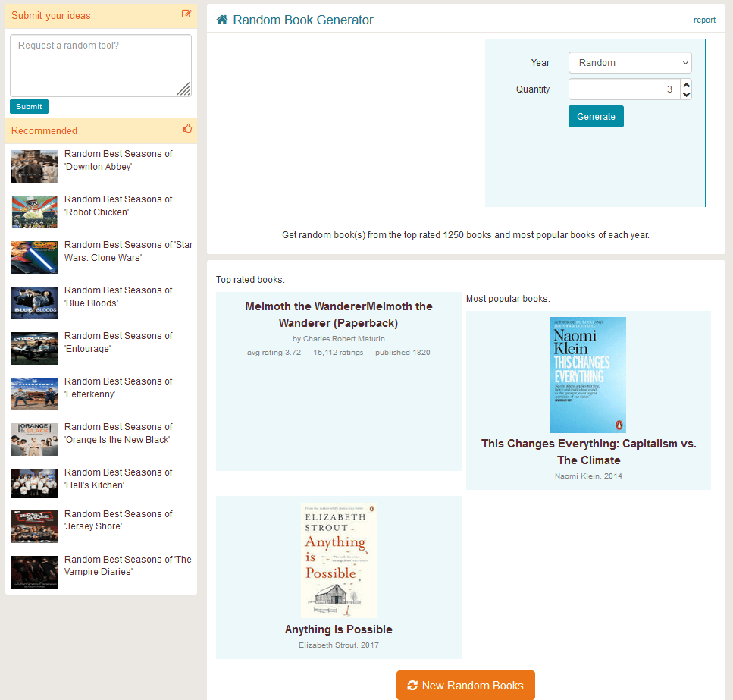Viewport: 733px width, 700px height.
Task: Click the 'avg rating 3.72' details line
Action: pos(338,352)
